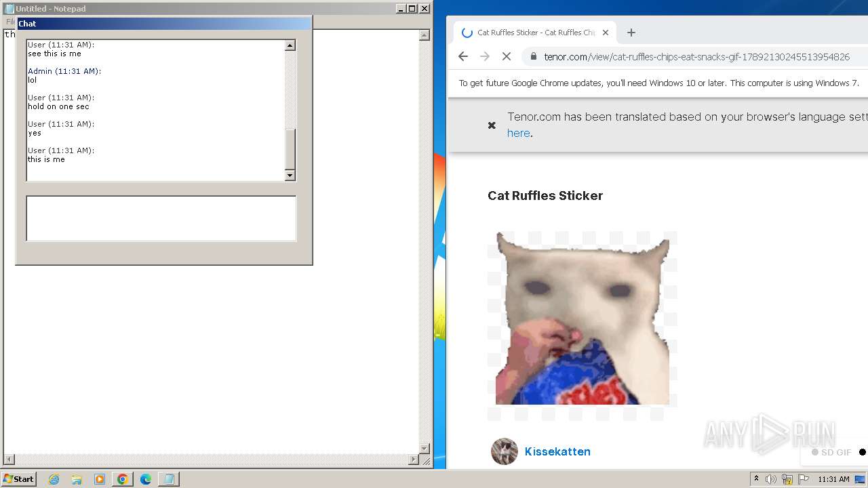Click the 11:31 AM taskbar clock

pyautogui.click(x=833, y=479)
